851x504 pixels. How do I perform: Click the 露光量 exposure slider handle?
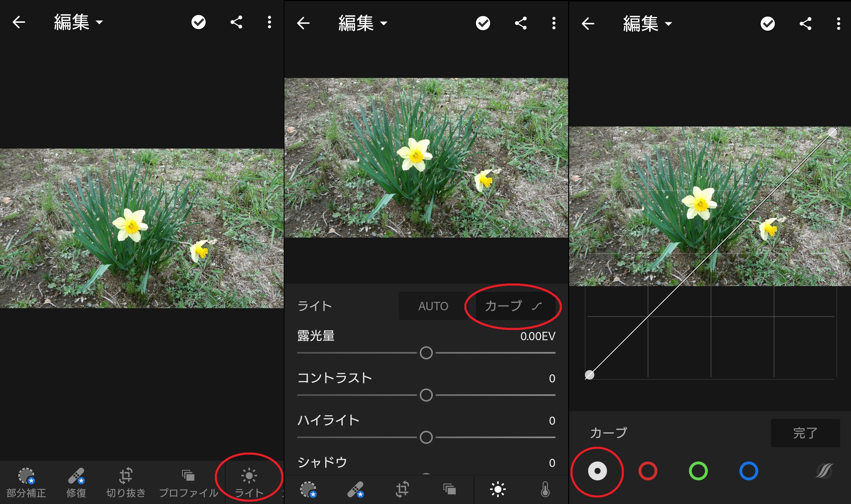pyautogui.click(x=426, y=353)
